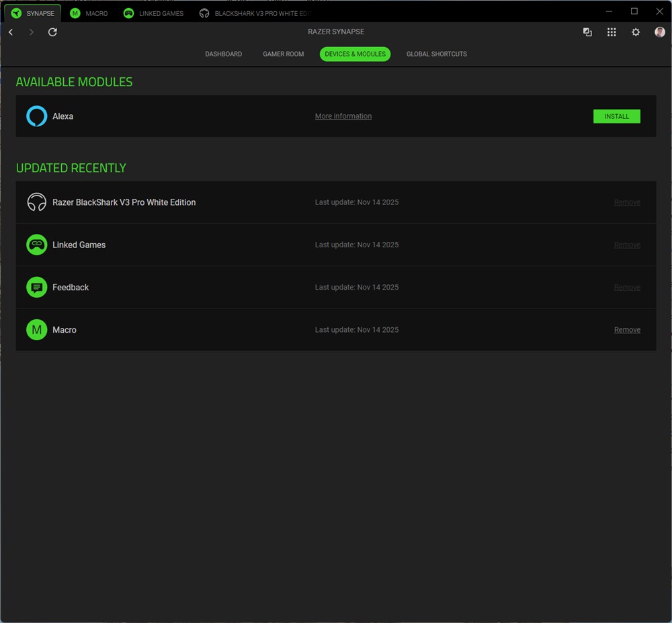Open the apps grid launcher icon
Image resolution: width=672 pixels, height=623 pixels.
612,32
